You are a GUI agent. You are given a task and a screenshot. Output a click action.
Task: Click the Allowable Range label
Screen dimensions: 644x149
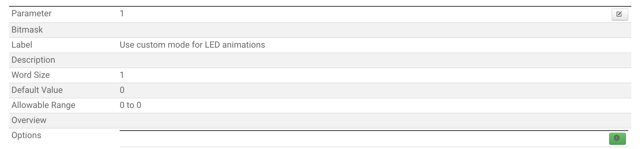tap(43, 105)
